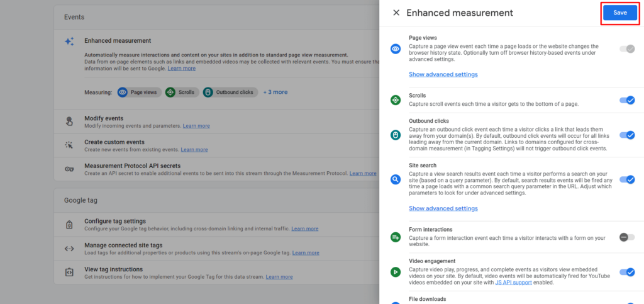Click the Events section title
644x304 pixels.
pyautogui.click(x=74, y=17)
